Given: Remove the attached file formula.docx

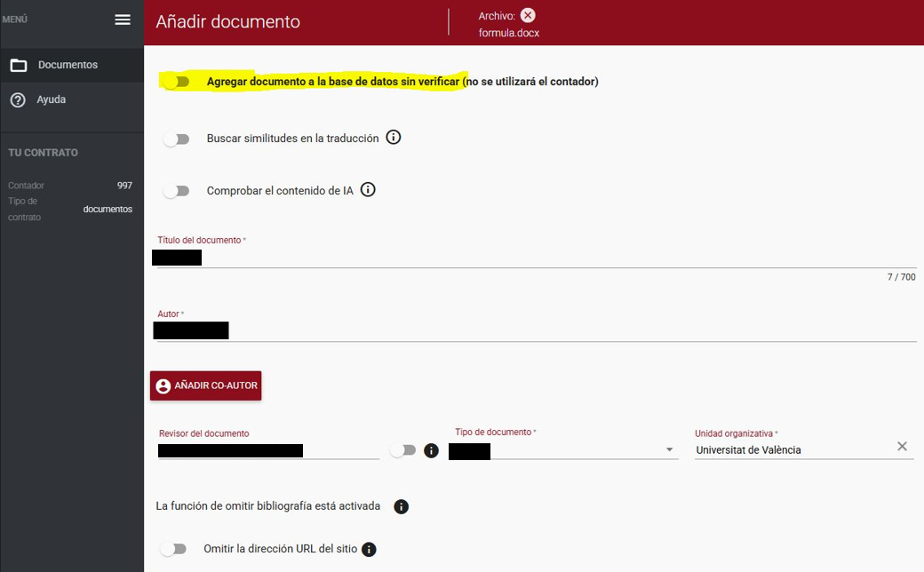Looking at the screenshot, I should pyautogui.click(x=528, y=15).
